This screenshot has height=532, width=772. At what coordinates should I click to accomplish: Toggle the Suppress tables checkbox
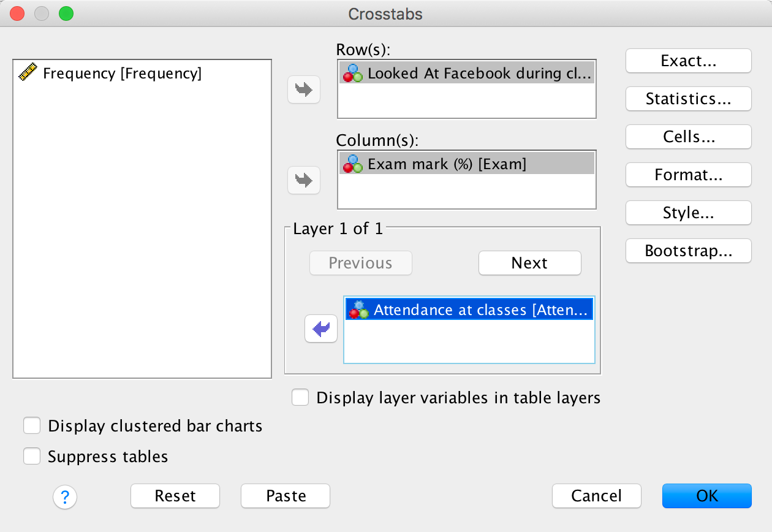[x=32, y=457]
